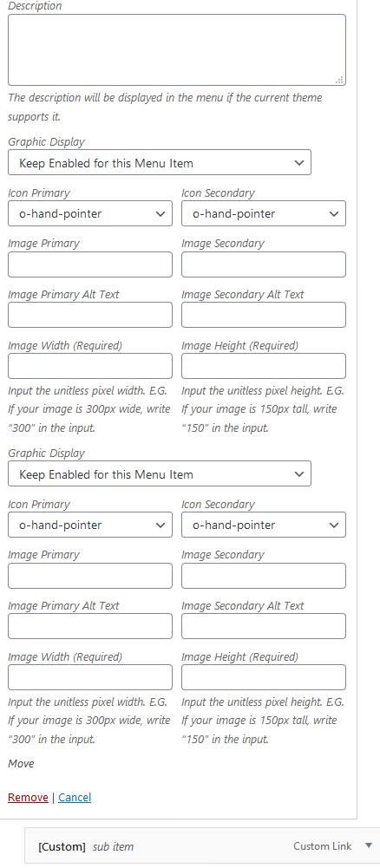Grab the Description resize handle
The image size is (380, 868).
[340, 81]
